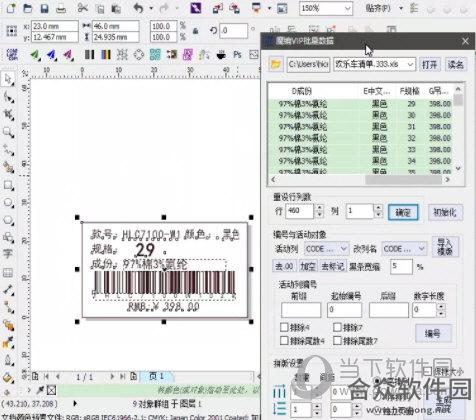Select table row with size 31
This screenshot has width=476, height=420.
point(361,127)
